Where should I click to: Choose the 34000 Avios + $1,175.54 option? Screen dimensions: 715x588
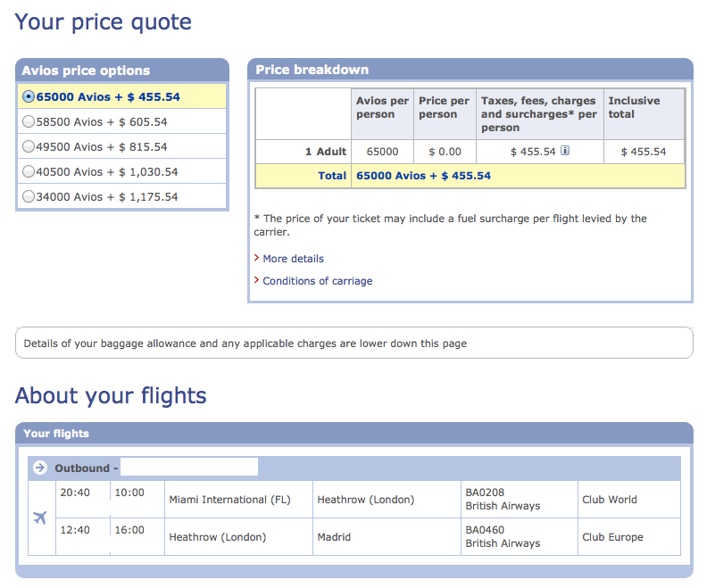pyautogui.click(x=29, y=196)
